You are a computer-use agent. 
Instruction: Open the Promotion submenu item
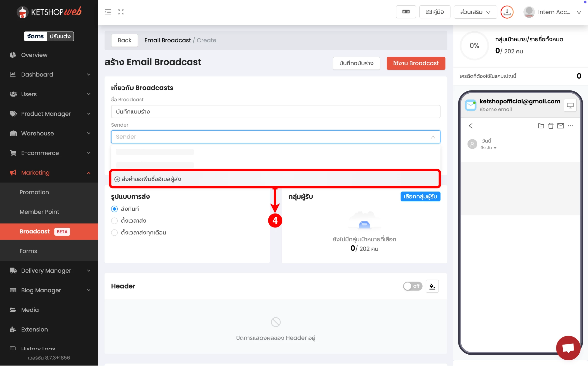[x=34, y=192]
